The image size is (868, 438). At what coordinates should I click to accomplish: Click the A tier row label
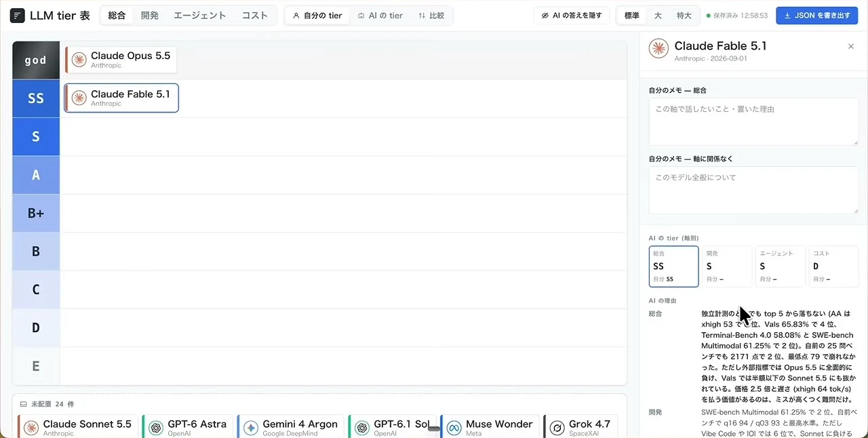coord(36,175)
